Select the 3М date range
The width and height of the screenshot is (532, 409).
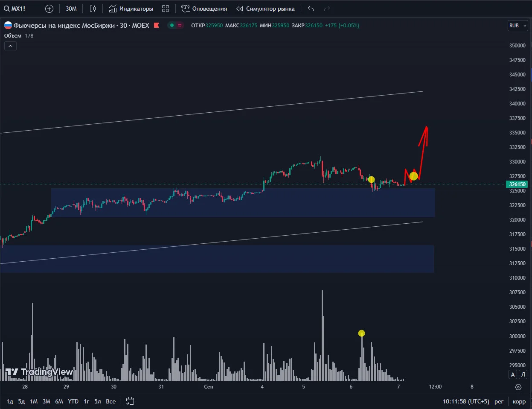coord(47,401)
